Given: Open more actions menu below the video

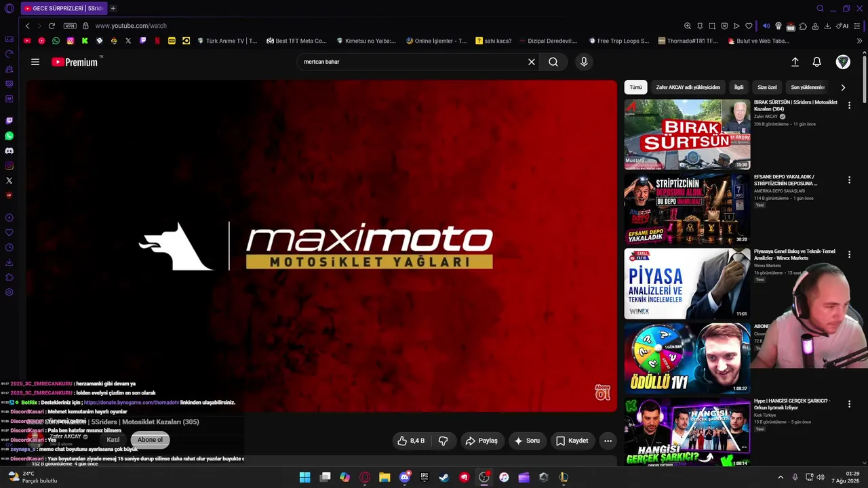Looking at the screenshot, I should (x=608, y=441).
